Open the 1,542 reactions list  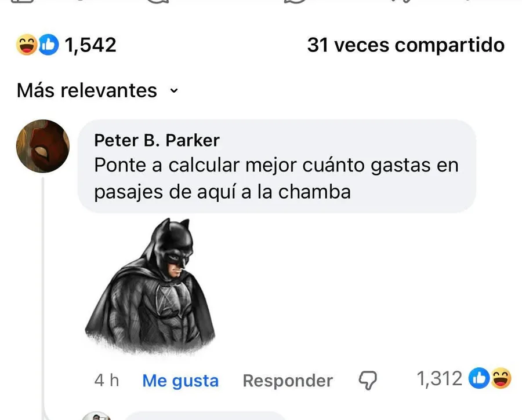pyautogui.click(x=90, y=45)
